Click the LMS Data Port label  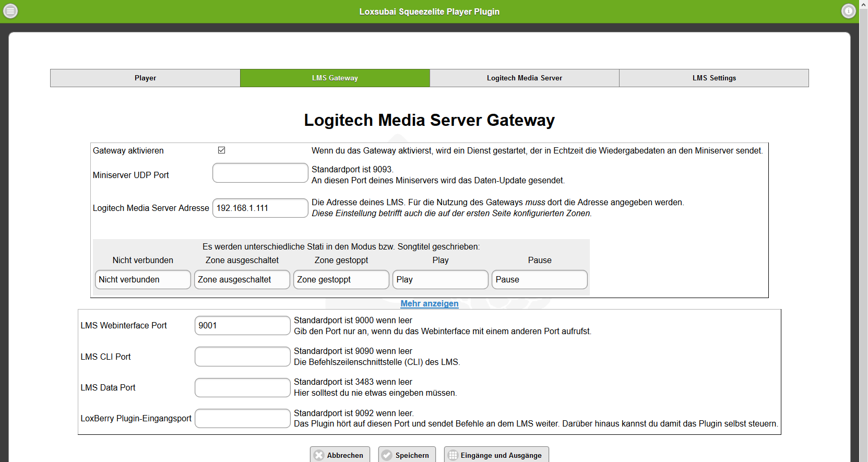[108, 387]
